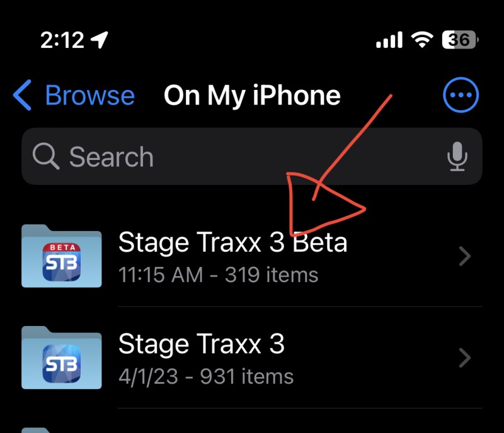Select the Stage Traxx 3 folder name

202,344
